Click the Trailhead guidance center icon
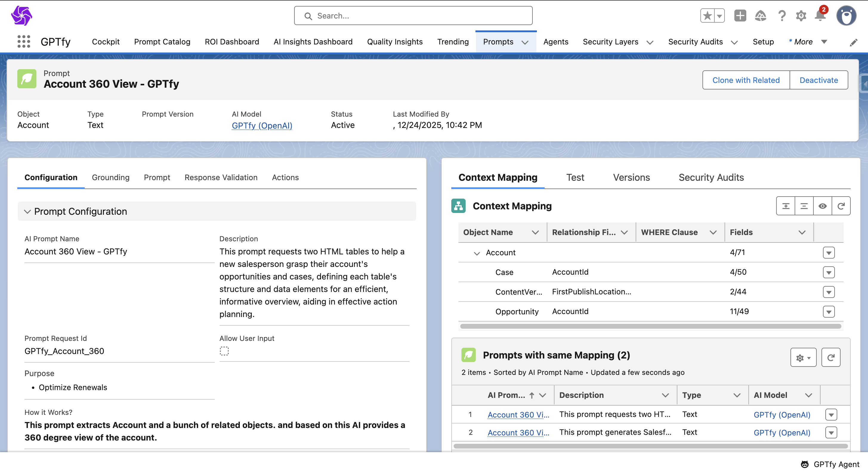 [761, 16]
